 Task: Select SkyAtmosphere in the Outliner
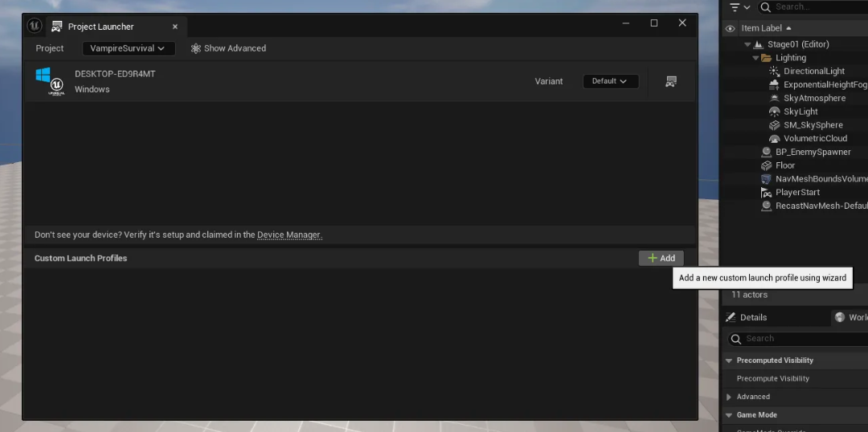tap(814, 98)
